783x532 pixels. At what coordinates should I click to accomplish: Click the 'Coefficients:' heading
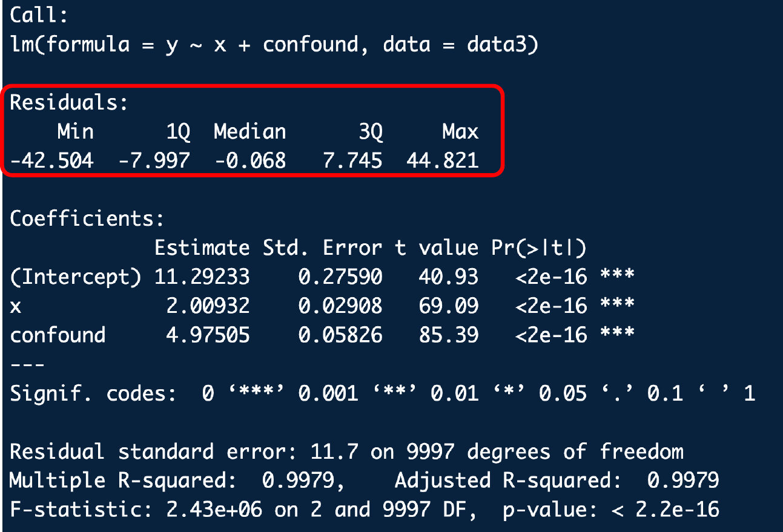(87, 218)
